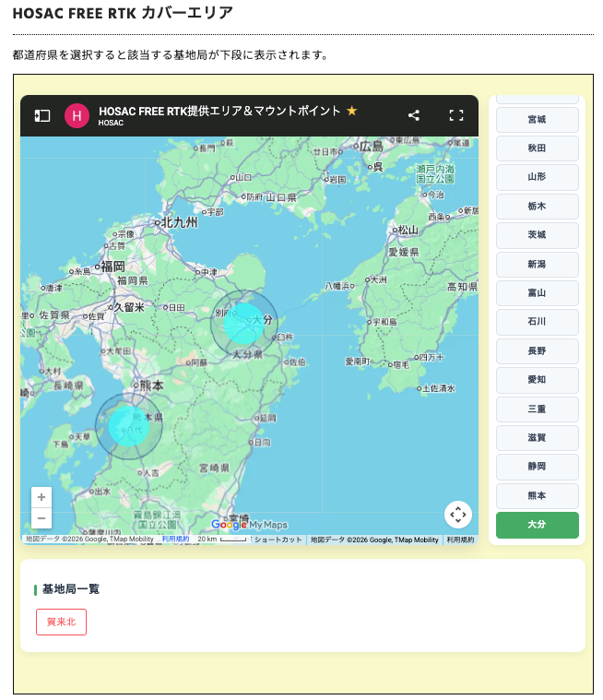Open ショートカット keyboard shortcuts
This screenshot has height=700, width=603.
tap(278, 540)
